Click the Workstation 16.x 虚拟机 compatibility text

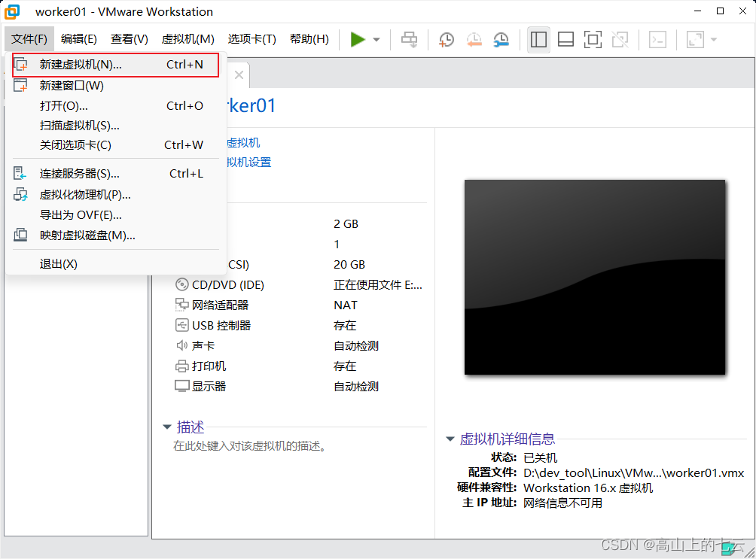588,488
